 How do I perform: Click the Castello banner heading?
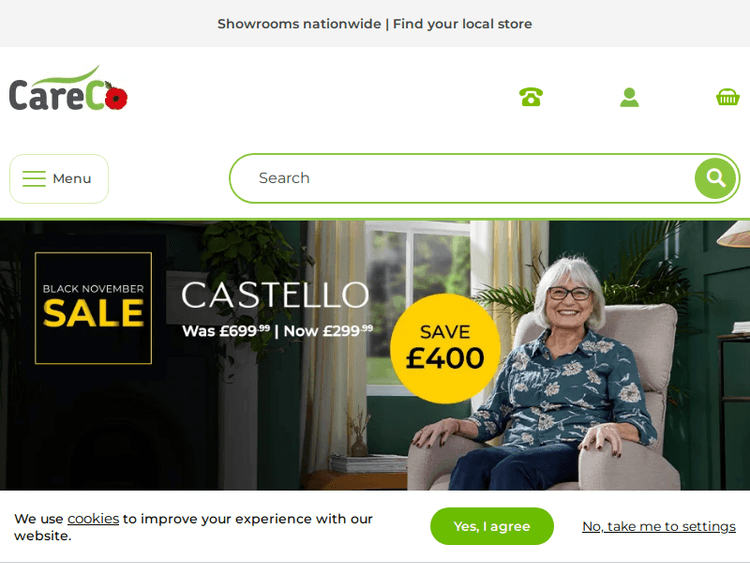point(275,295)
